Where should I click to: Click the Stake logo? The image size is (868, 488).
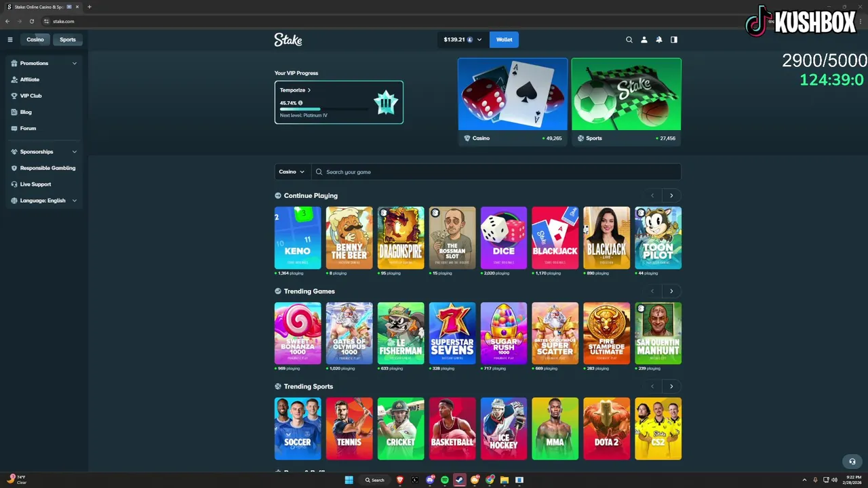(288, 39)
